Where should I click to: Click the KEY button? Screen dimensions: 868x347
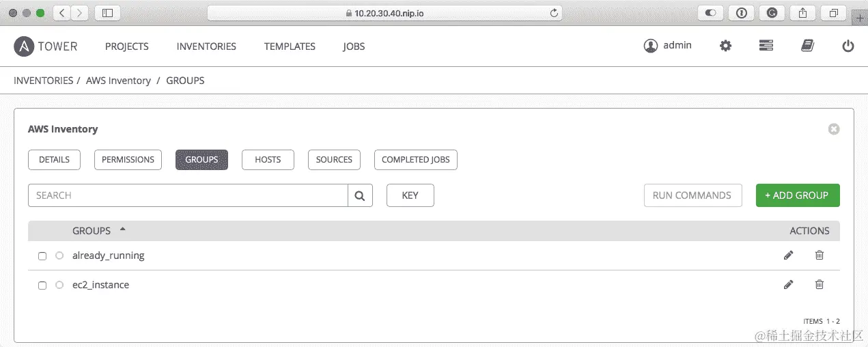[x=410, y=195]
